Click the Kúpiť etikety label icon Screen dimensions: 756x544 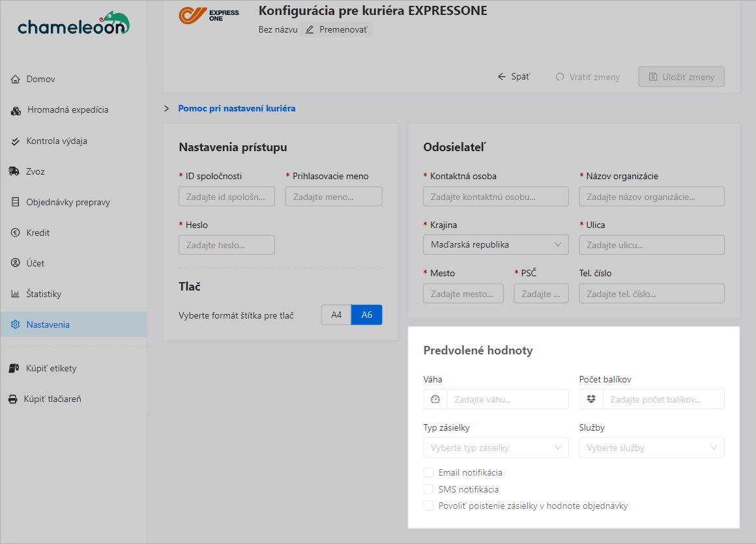coord(14,368)
